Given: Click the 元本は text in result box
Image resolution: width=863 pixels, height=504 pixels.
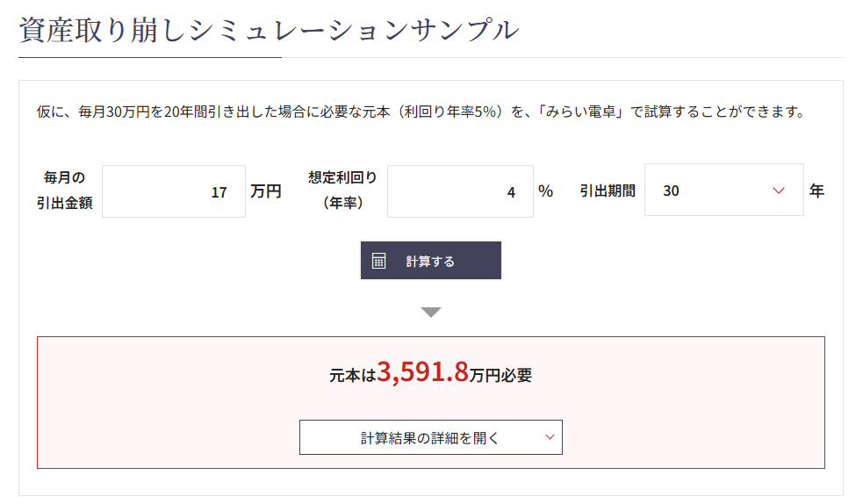Looking at the screenshot, I should (352, 376).
